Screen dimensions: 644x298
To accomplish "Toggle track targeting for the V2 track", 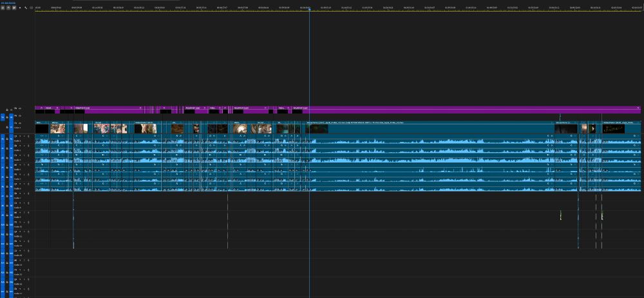I will [11, 117].
